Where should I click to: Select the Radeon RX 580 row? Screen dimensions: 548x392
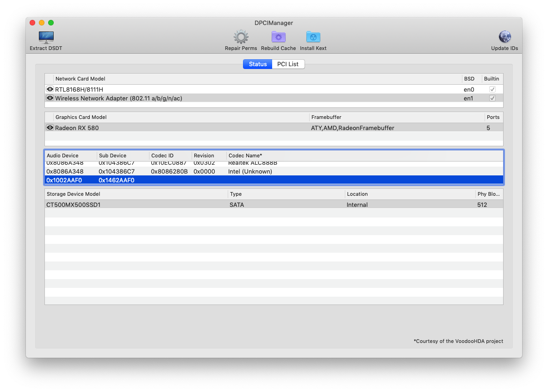(274, 128)
